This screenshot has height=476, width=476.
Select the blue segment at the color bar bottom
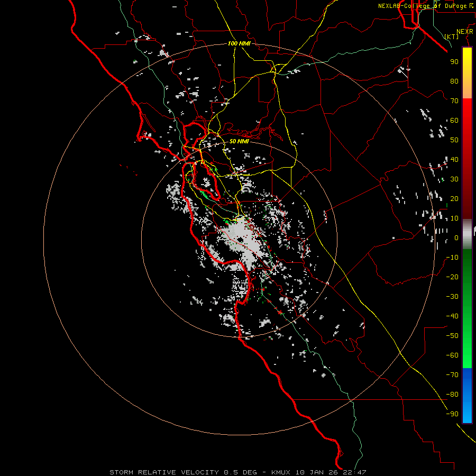tap(467, 396)
